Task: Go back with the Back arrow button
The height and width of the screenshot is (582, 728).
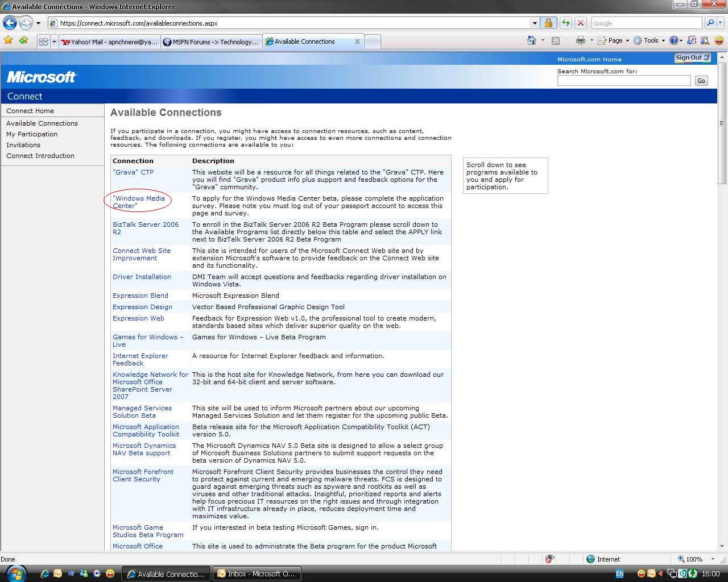Action: 10,23
